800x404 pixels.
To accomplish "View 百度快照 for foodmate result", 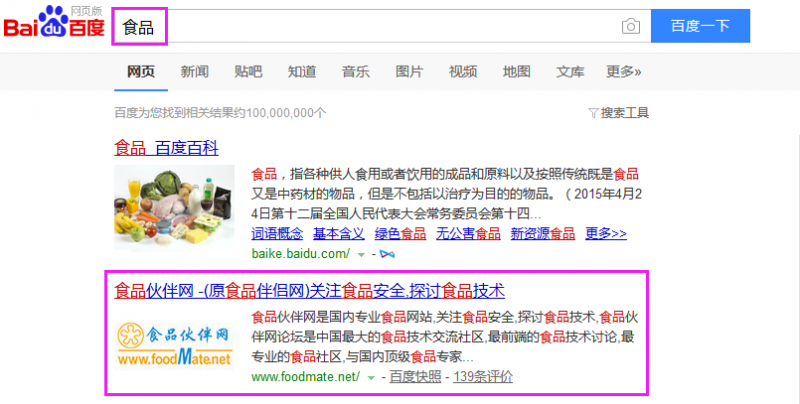I will [415, 377].
